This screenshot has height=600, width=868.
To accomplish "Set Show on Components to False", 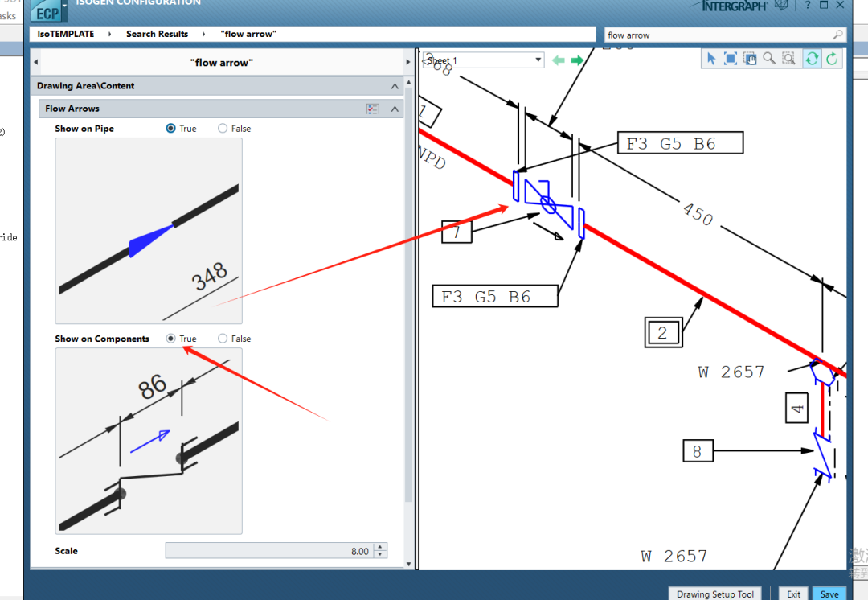I will [223, 338].
